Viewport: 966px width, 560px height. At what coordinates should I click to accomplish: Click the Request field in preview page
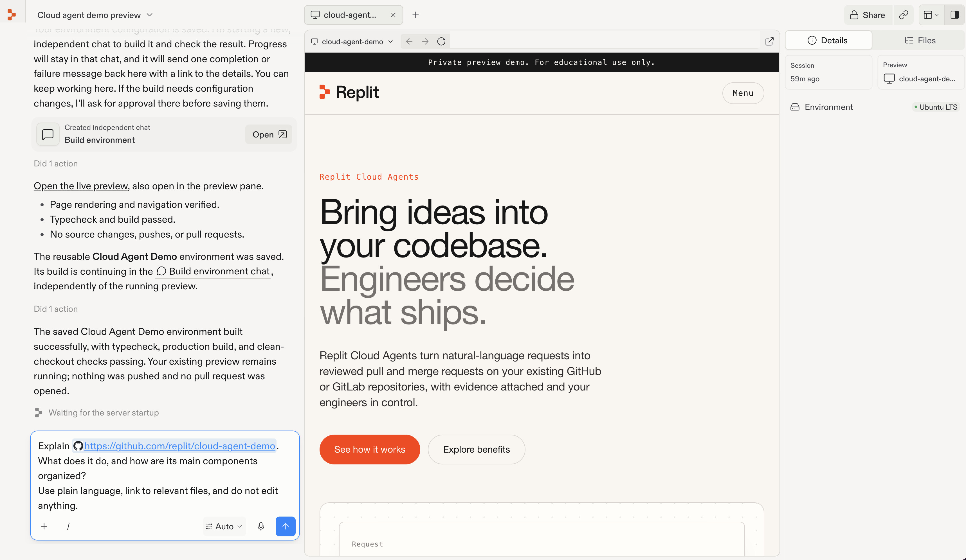click(542, 539)
